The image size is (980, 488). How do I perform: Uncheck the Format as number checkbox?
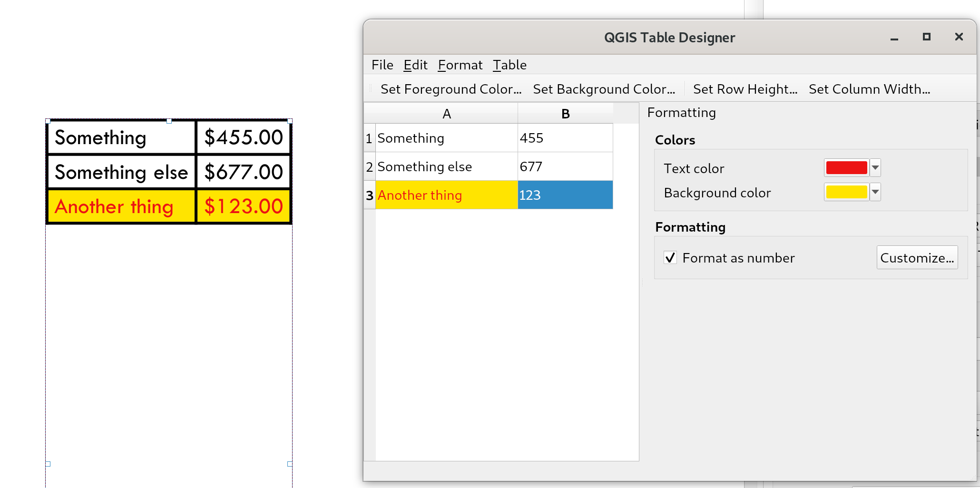670,258
